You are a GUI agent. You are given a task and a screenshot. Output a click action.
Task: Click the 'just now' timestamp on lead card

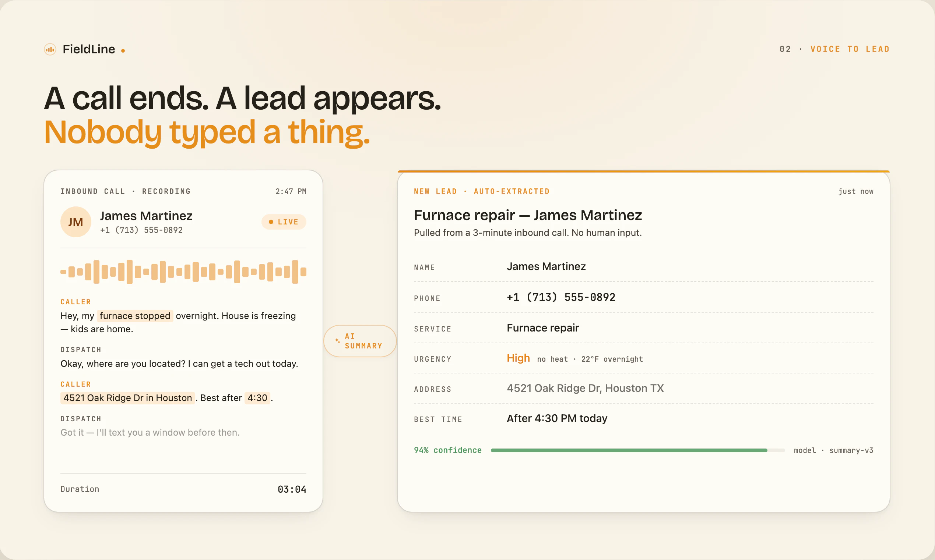click(856, 192)
